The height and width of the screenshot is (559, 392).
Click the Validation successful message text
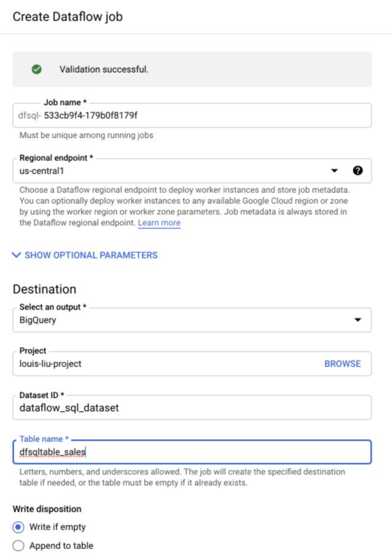[104, 70]
